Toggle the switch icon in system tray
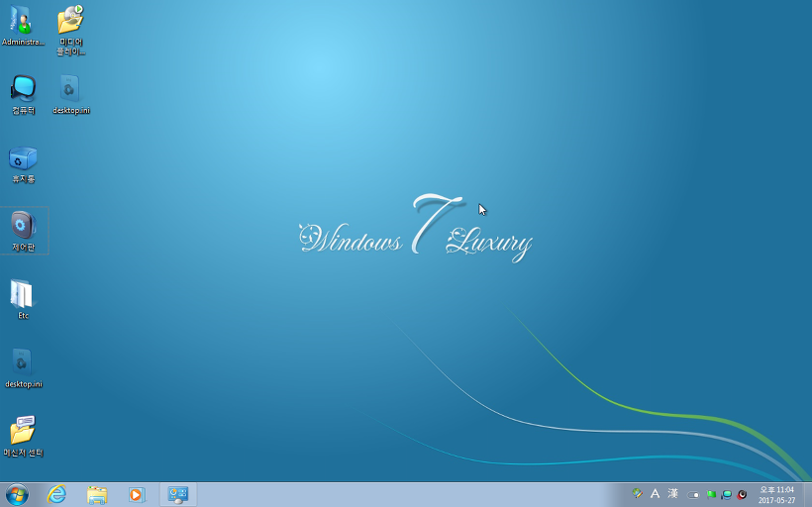Image resolution: width=812 pixels, height=507 pixels. (x=693, y=495)
